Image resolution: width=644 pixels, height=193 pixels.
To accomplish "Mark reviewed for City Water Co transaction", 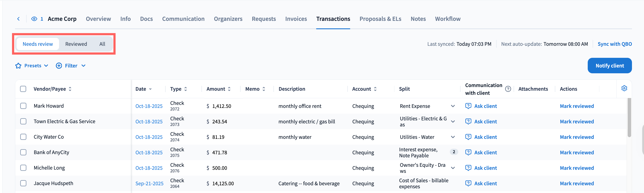I will click(x=577, y=137).
